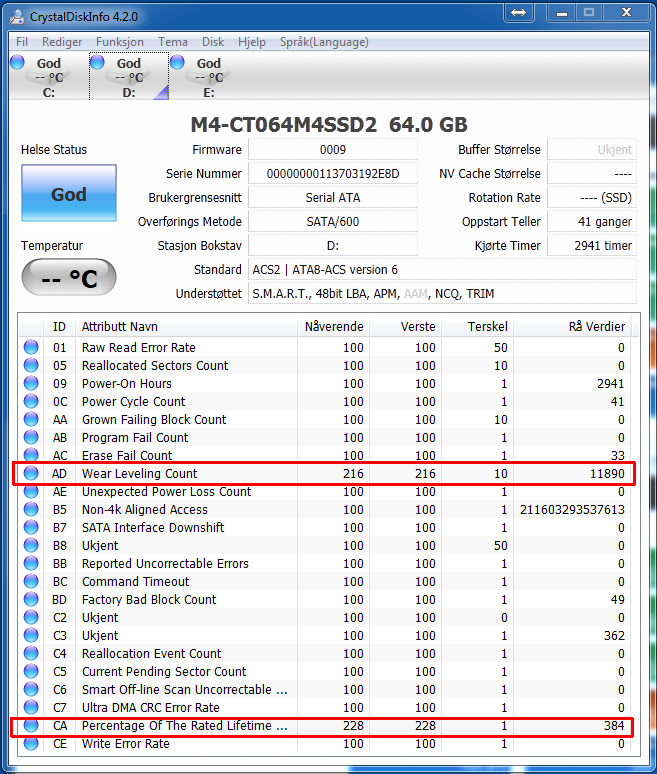Click the temperature display button
This screenshot has height=774, width=657.
[x=69, y=277]
